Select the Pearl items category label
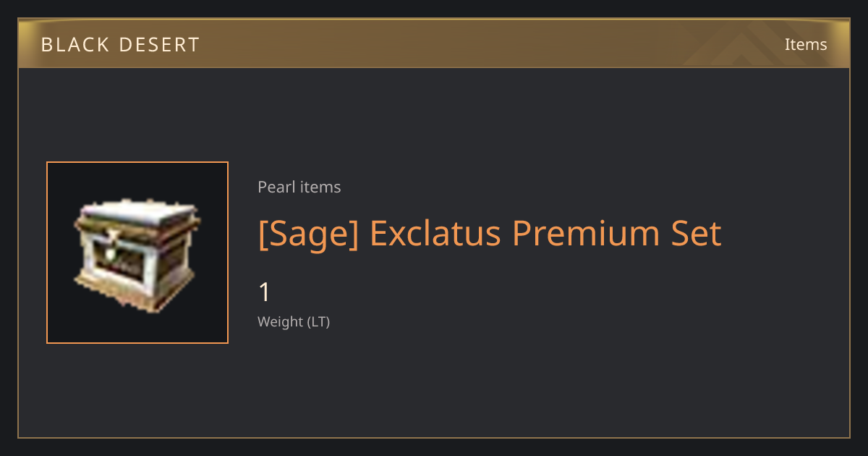The image size is (868, 456). pos(299,187)
